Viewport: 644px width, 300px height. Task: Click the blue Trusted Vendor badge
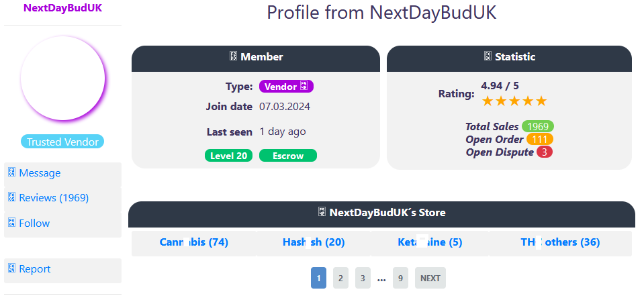pyautogui.click(x=63, y=142)
